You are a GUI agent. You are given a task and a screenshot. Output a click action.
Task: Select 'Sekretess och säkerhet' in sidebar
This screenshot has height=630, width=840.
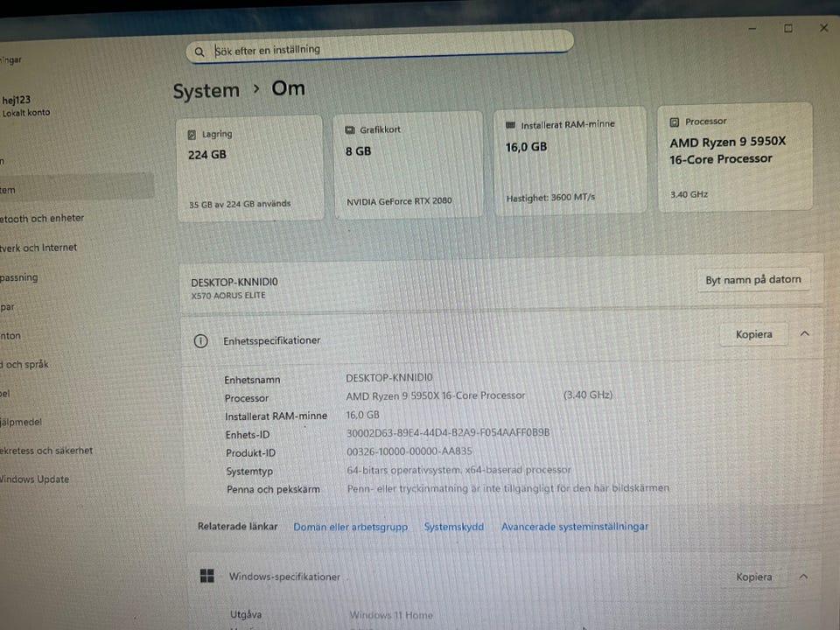pos(46,451)
